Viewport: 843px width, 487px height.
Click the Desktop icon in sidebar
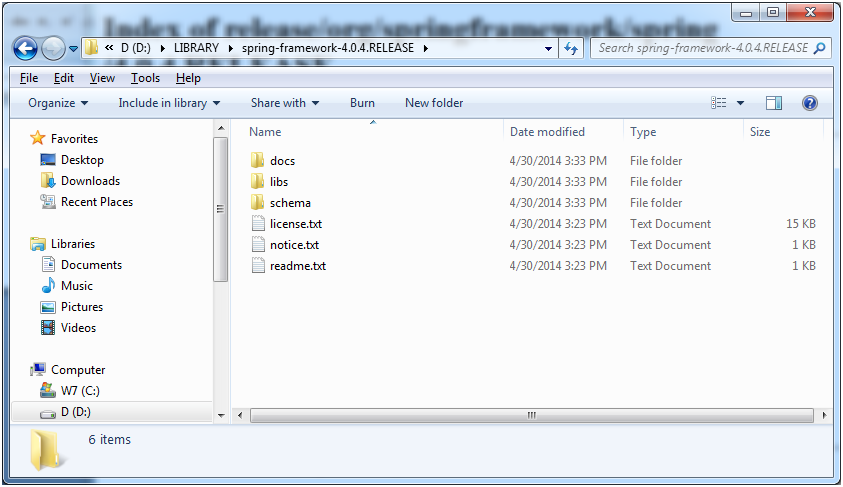click(48, 160)
